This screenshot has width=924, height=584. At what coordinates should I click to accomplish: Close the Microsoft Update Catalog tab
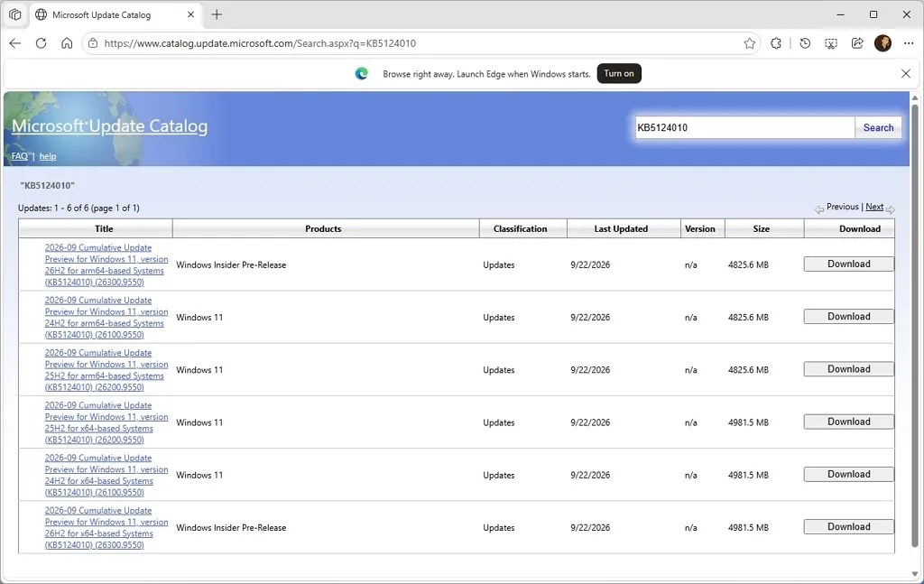[191, 14]
